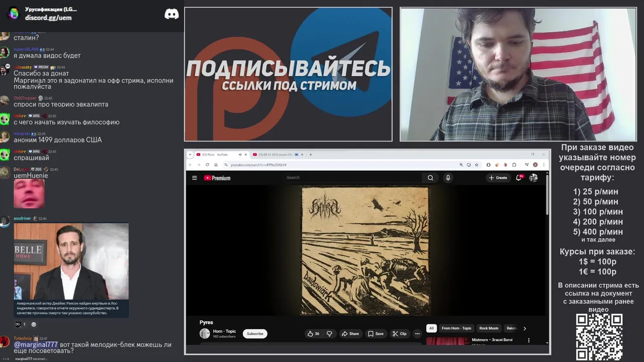Image resolution: width=644 pixels, height=362 pixels.
Task: Close the Pyres YouTube tab
Action: click(246, 154)
